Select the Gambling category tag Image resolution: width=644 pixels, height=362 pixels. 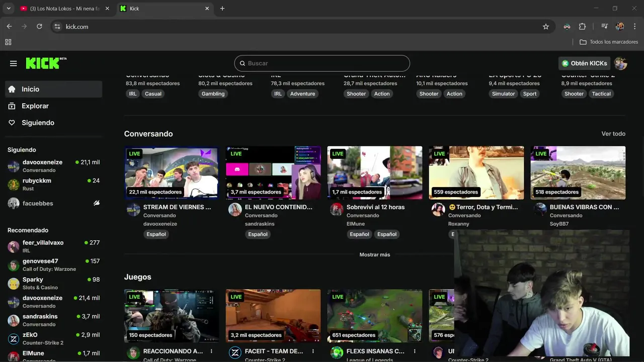pos(213,94)
